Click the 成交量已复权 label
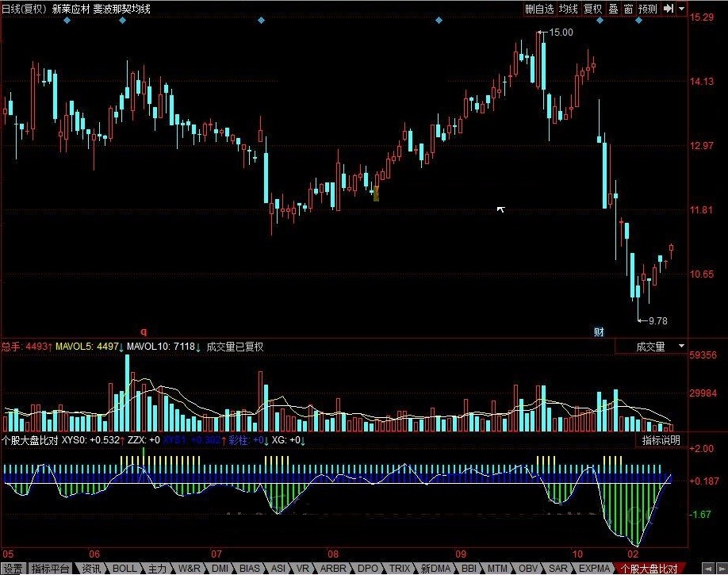 click(235, 347)
